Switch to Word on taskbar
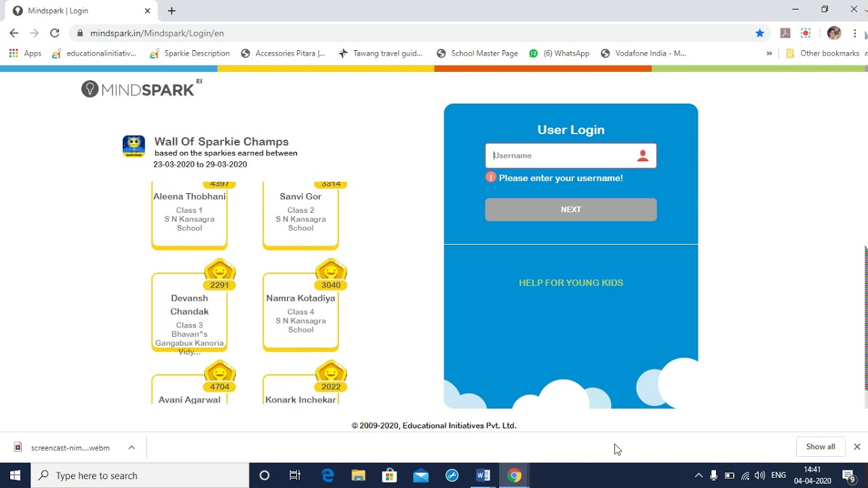The height and width of the screenshot is (488, 868). (x=483, y=475)
